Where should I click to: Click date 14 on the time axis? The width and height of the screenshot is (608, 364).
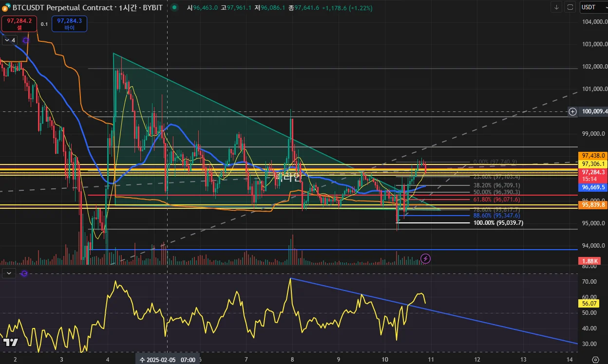pos(570,360)
